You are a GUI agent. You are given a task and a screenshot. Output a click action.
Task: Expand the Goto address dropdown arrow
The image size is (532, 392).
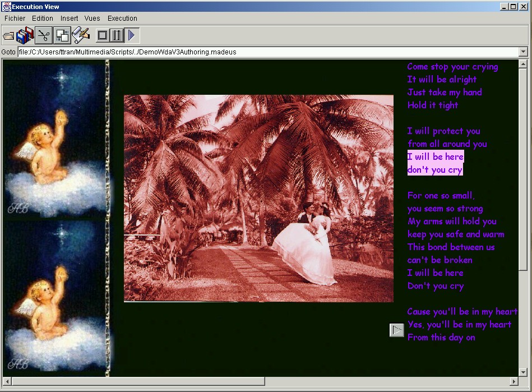click(523, 52)
